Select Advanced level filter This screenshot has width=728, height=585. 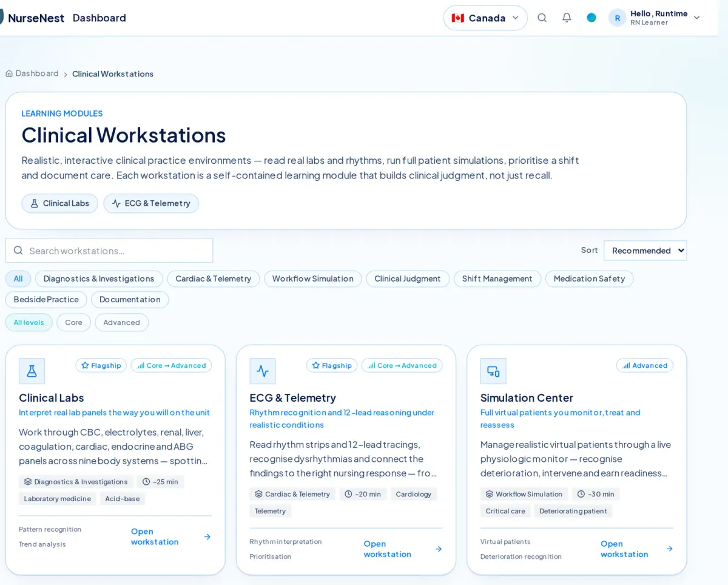(x=121, y=322)
